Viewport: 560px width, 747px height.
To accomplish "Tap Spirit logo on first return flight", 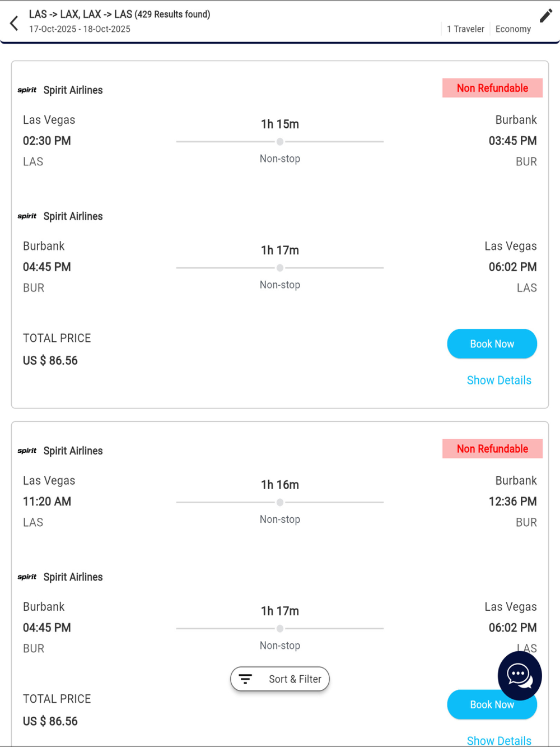I will pyautogui.click(x=27, y=216).
